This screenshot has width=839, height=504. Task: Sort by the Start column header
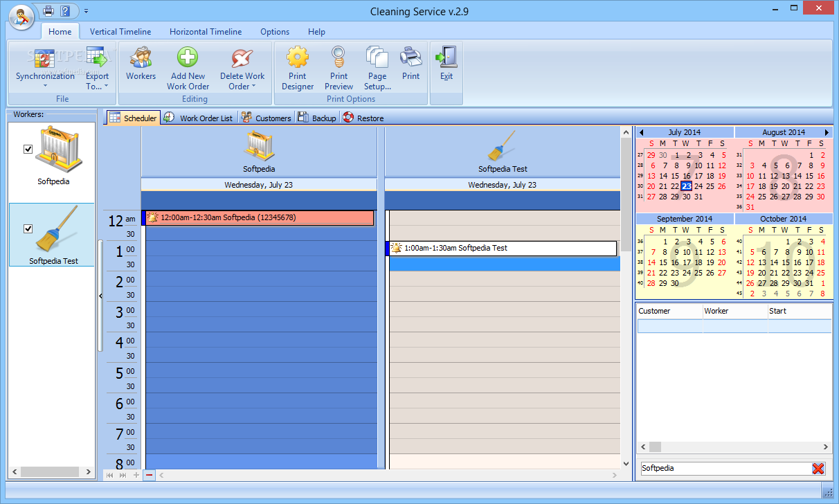coord(800,311)
